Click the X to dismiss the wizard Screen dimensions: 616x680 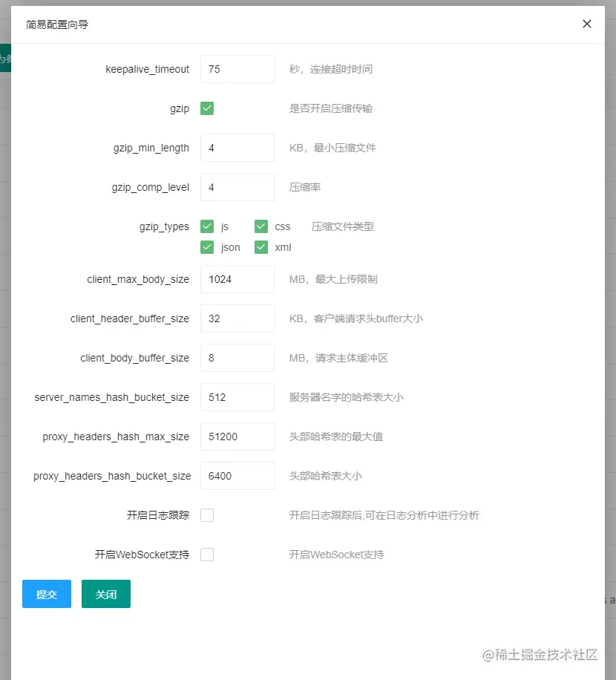point(587,24)
